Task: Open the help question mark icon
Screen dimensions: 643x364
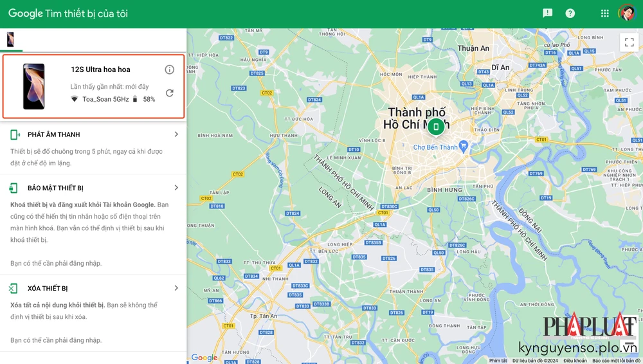Action: click(x=570, y=14)
